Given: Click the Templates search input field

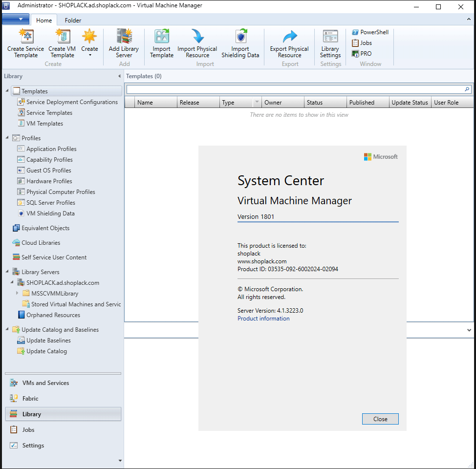Looking at the screenshot, I should click(x=295, y=89).
